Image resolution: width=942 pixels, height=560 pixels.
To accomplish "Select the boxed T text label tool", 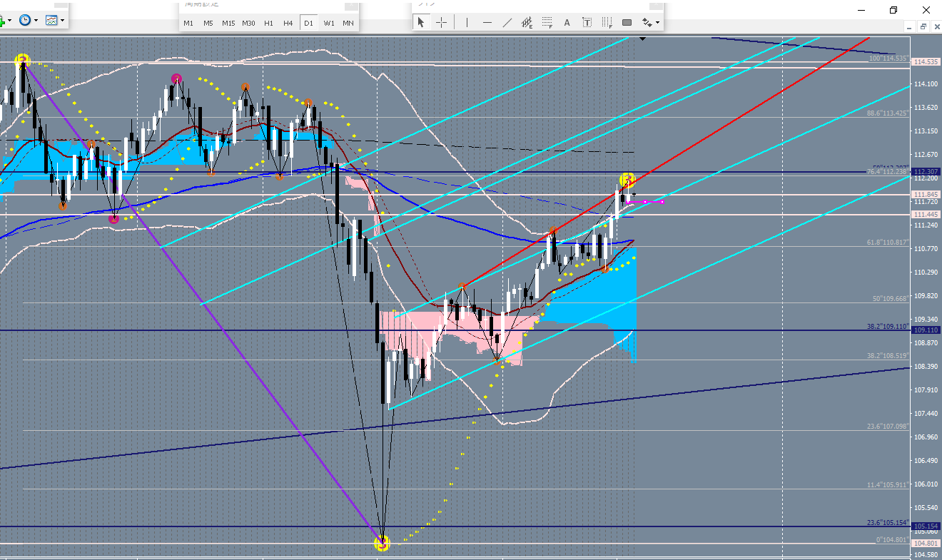I will tap(587, 23).
